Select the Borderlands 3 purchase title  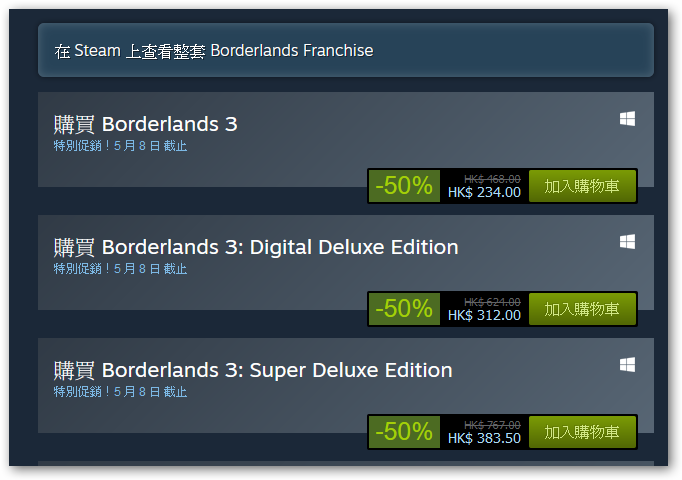click(x=146, y=124)
